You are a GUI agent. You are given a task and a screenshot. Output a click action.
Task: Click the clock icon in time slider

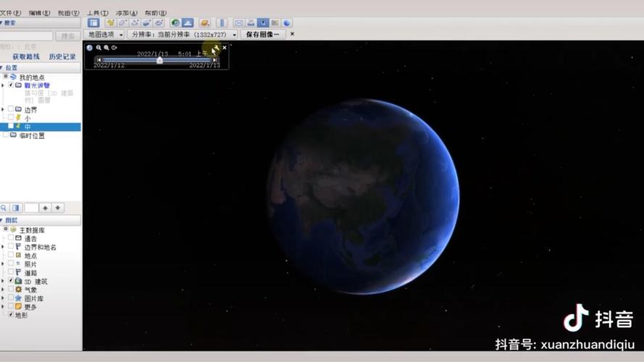pos(90,48)
